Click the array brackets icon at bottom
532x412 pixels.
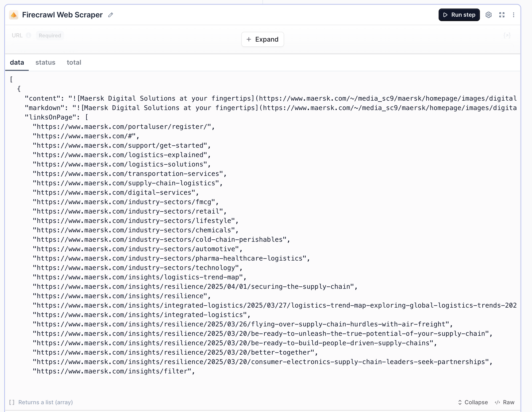(12, 402)
